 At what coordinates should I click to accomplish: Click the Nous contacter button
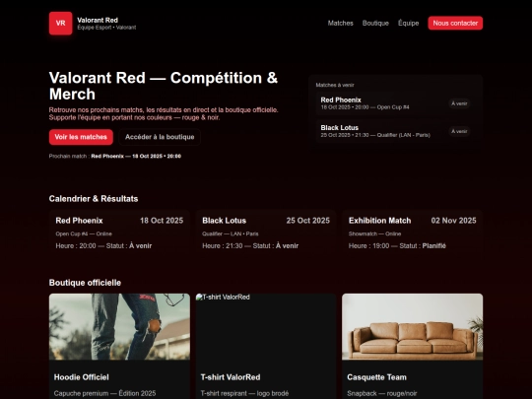click(455, 23)
